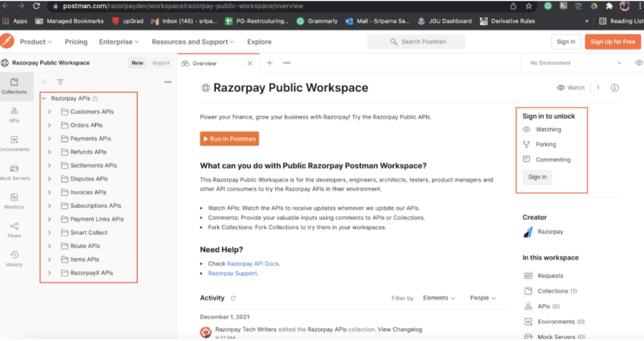644x341 pixels.
Task: Reload the browser page
Action: click(x=36, y=6)
